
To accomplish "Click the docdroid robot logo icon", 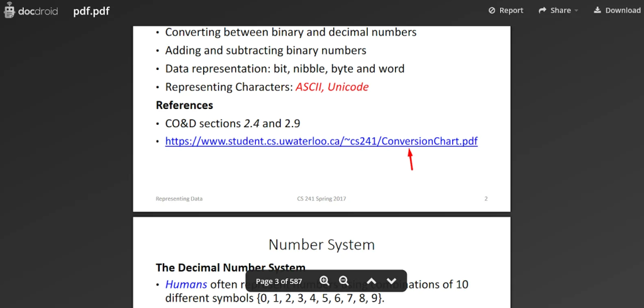I will 9,11.
